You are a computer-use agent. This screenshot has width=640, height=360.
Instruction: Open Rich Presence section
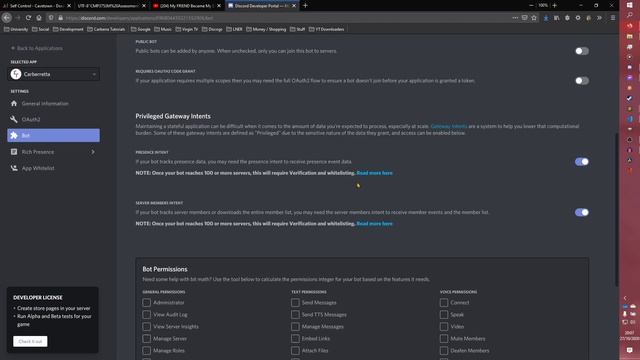tap(53, 152)
